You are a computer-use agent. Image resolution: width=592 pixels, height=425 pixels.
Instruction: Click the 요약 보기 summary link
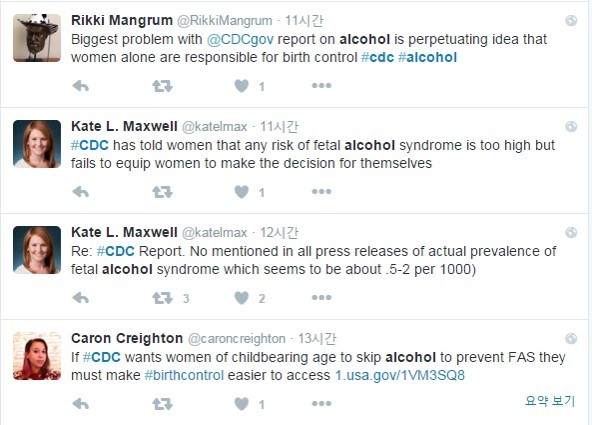tap(550, 401)
